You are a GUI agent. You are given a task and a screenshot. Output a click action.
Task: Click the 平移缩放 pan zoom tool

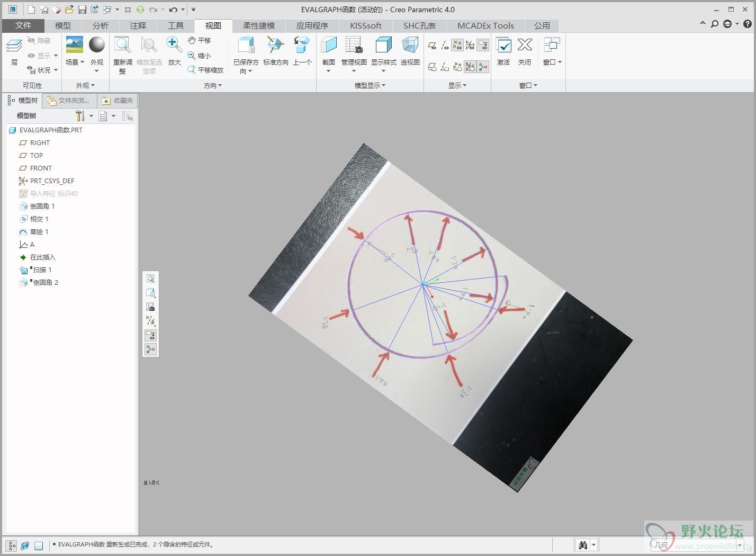click(205, 70)
